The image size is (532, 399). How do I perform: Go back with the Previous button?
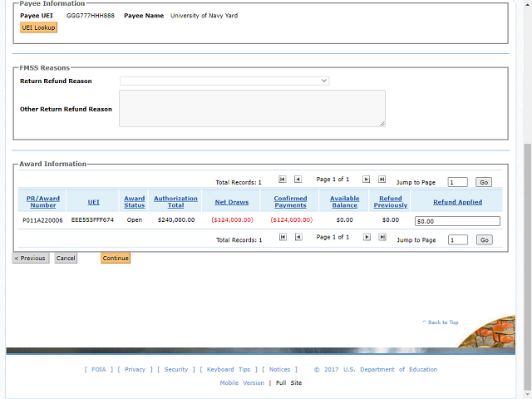click(30, 259)
